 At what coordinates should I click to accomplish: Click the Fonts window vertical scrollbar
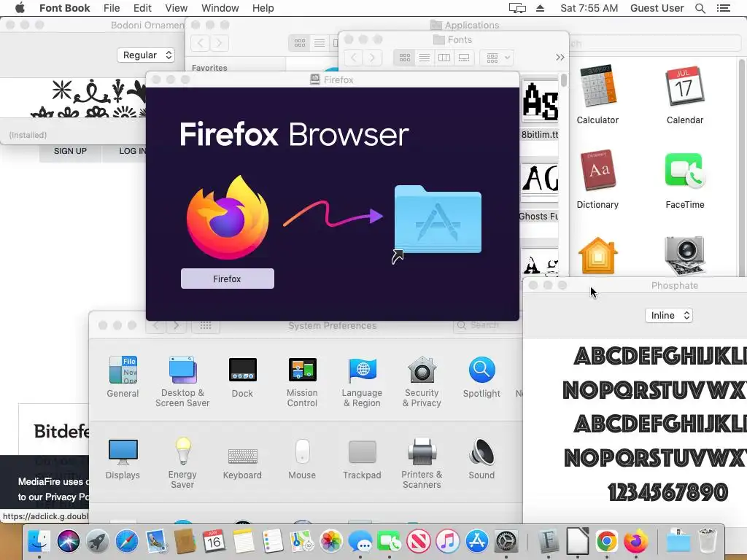pyautogui.click(x=564, y=80)
